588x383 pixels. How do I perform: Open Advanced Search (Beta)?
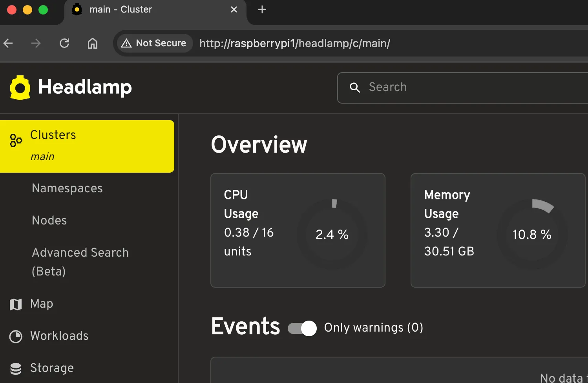(80, 261)
